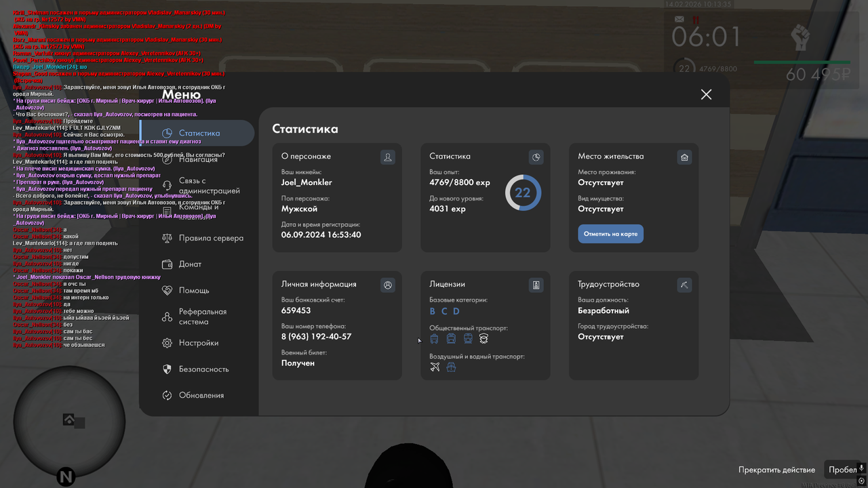Click the pickaxe icon in Трудоустройство card
868x488 pixels.
point(684,285)
